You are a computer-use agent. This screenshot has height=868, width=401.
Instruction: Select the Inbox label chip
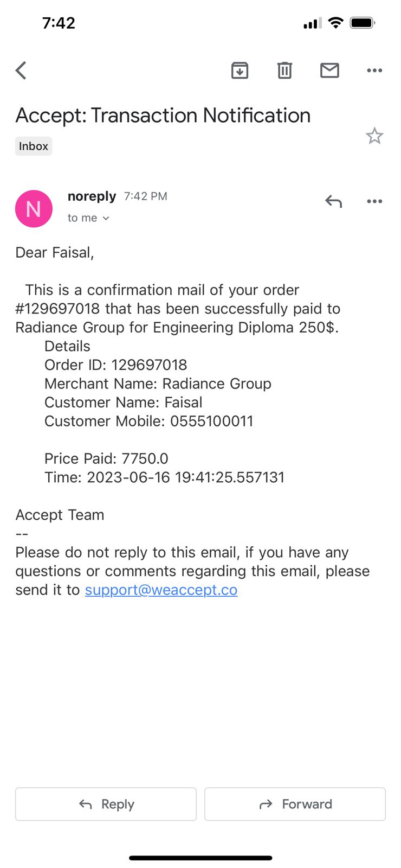point(34,146)
